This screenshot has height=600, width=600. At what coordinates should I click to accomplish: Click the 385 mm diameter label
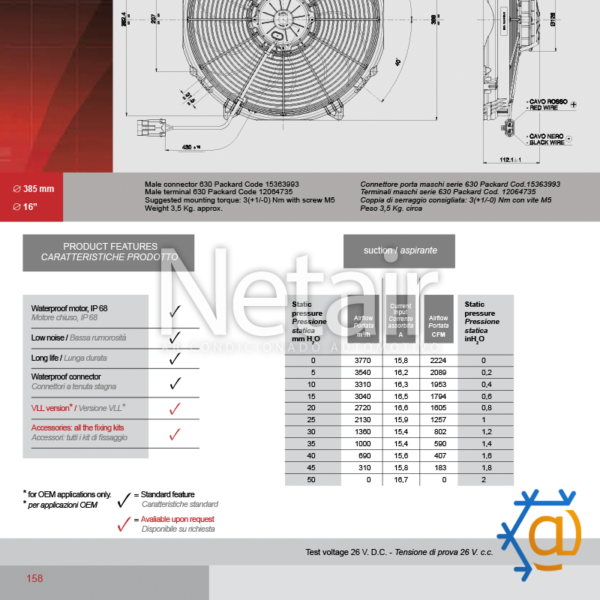(33, 188)
